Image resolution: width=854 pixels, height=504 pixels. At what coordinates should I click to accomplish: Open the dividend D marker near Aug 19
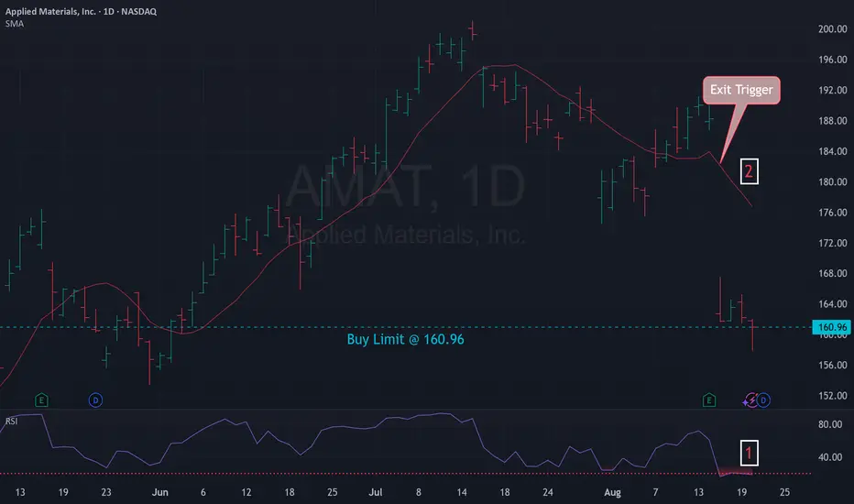click(x=763, y=400)
